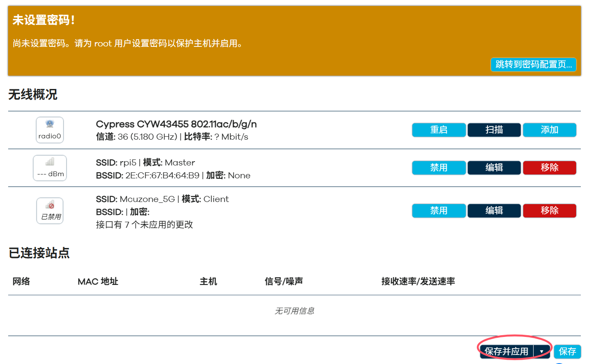The image size is (589, 364).
Task: Edit the Mcuzone_5G client network
Action: pos(494,211)
